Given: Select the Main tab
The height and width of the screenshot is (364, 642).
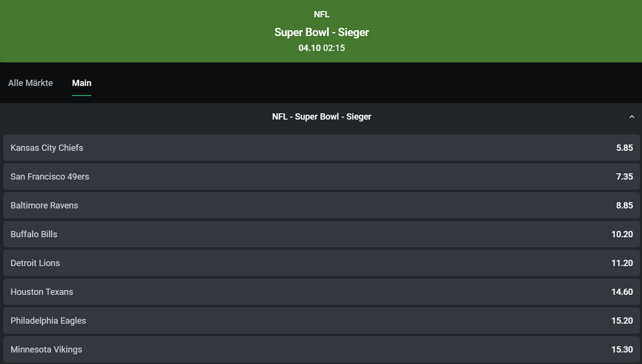Looking at the screenshot, I should pos(82,83).
